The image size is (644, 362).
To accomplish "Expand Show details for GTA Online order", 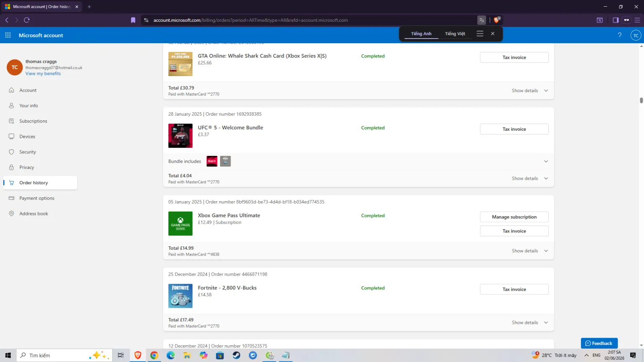I will click(530, 90).
